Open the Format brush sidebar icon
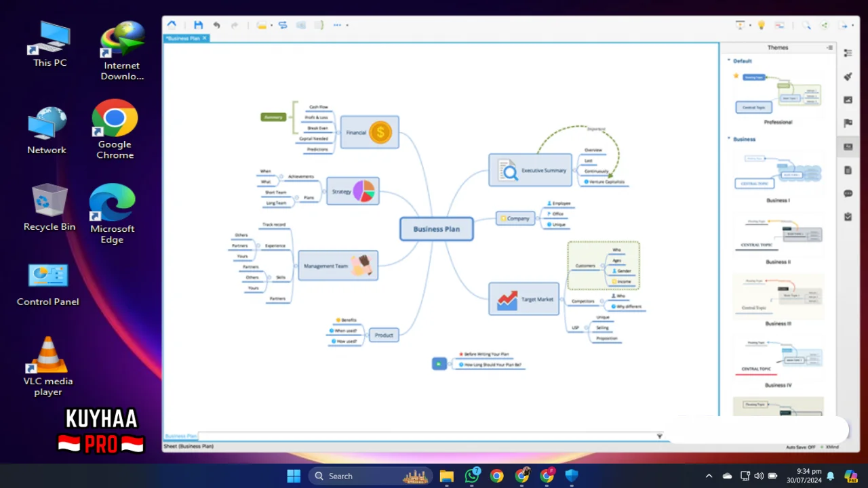Viewport: 868px width, 488px height. (848, 77)
